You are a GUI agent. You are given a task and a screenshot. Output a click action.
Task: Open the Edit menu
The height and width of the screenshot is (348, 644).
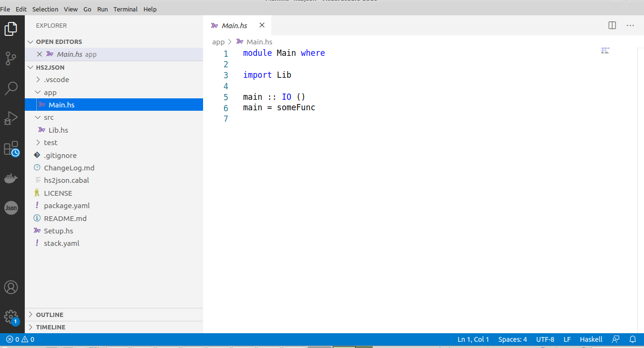pos(21,9)
